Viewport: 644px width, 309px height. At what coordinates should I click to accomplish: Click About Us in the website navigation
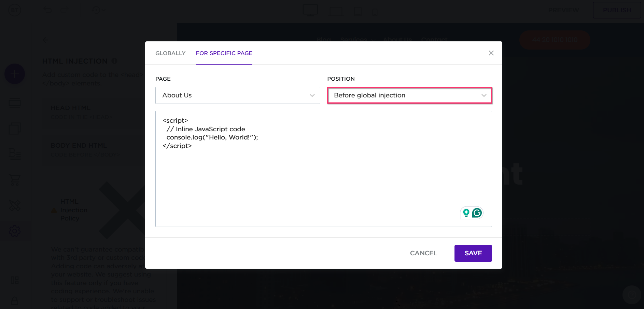397,40
